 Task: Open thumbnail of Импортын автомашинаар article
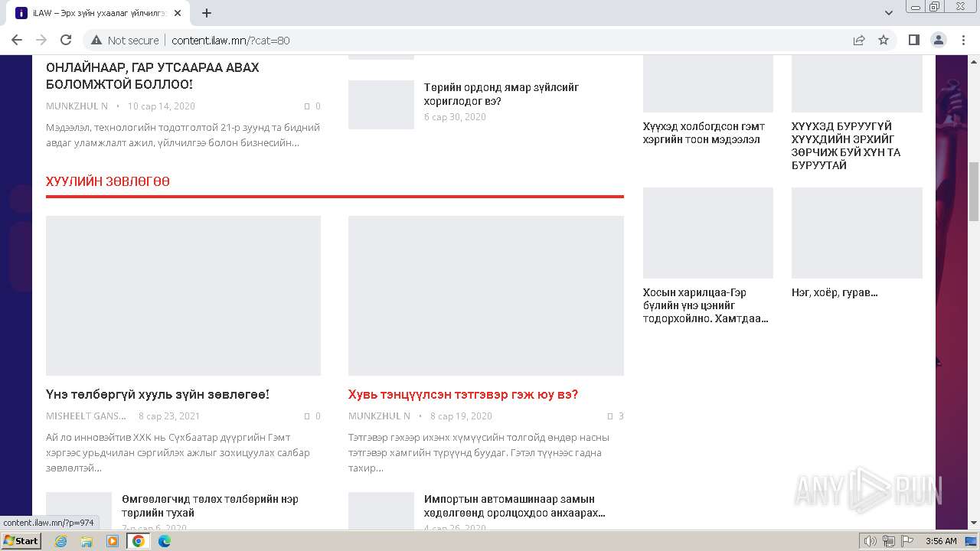(x=381, y=510)
